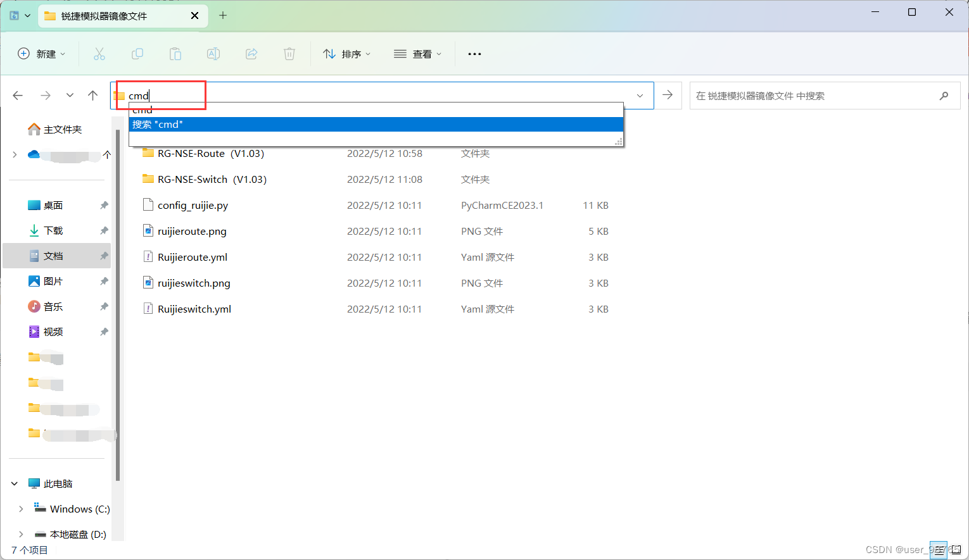
Task: Click the PyCharmCE2023.1 type cell
Action: [502, 205]
